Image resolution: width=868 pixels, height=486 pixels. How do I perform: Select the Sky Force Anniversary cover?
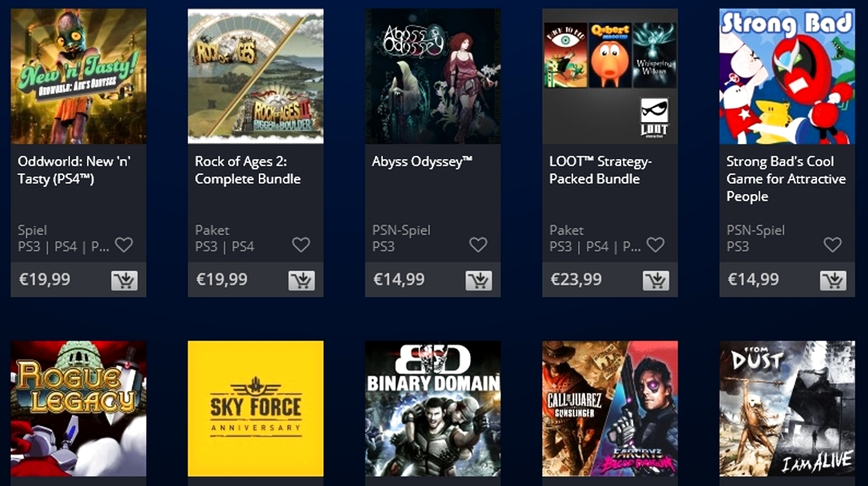[x=255, y=409]
